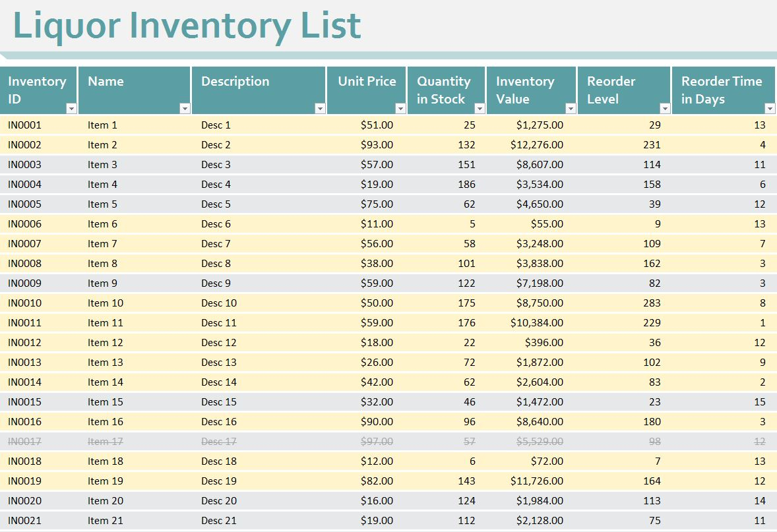Open the Inventory Value filter dropdown
This screenshot has height=532, width=777.
571,109
